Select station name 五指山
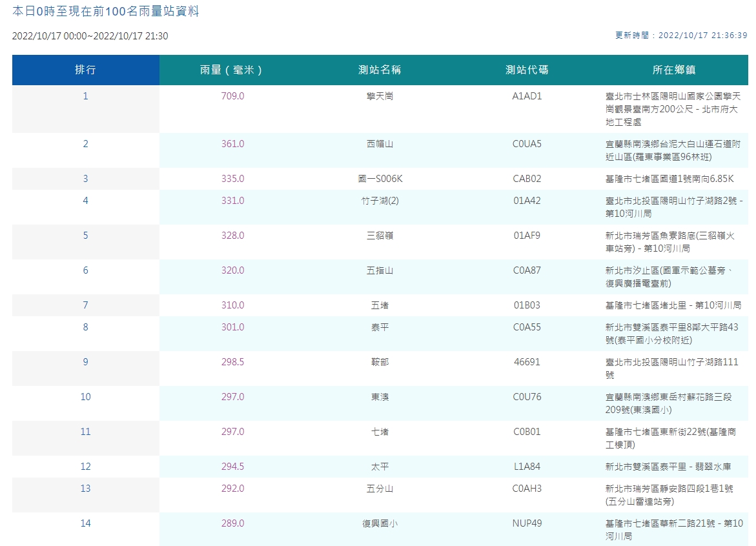Viewport: 756px width, 546px height. (380, 270)
